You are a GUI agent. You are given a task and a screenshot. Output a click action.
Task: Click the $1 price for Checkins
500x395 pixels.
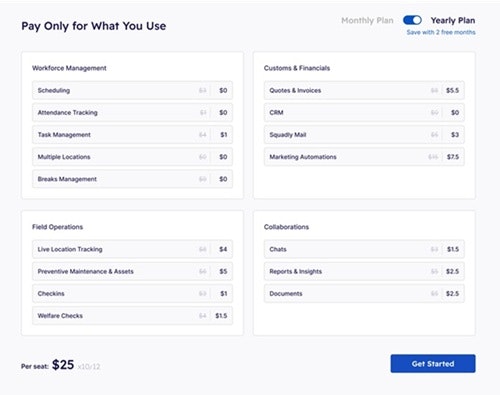point(223,294)
